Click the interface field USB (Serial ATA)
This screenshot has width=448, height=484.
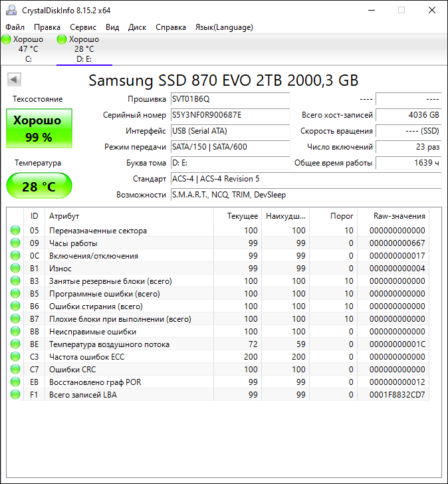pos(230,131)
